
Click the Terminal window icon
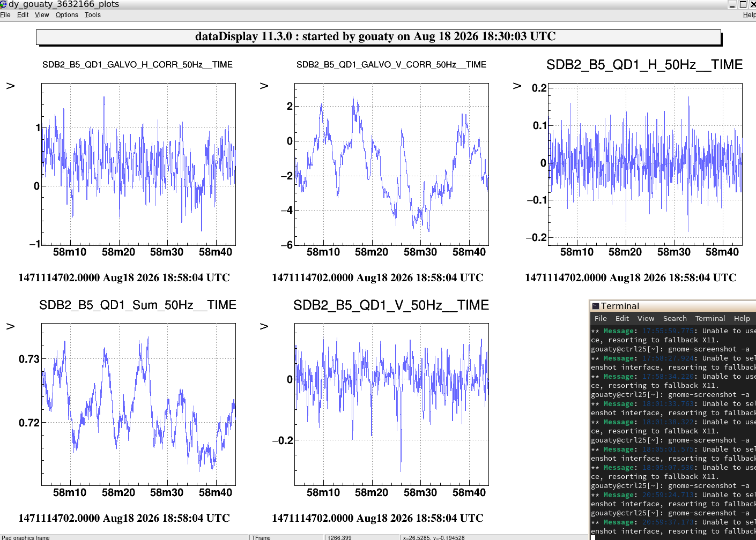click(x=595, y=306)
